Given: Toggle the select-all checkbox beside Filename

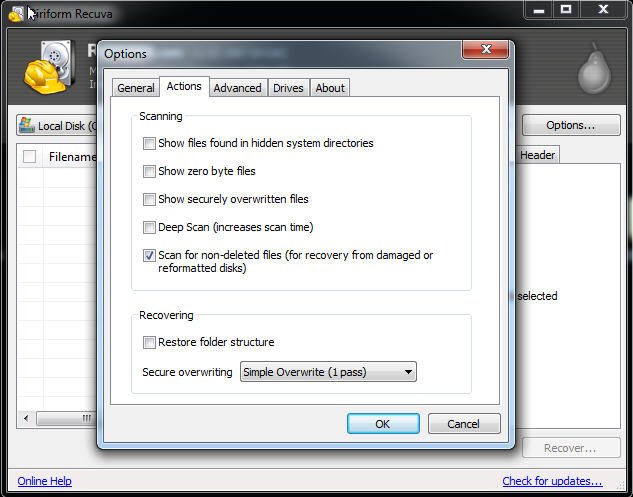Looking at the screenshot, I should click(29, 156).
